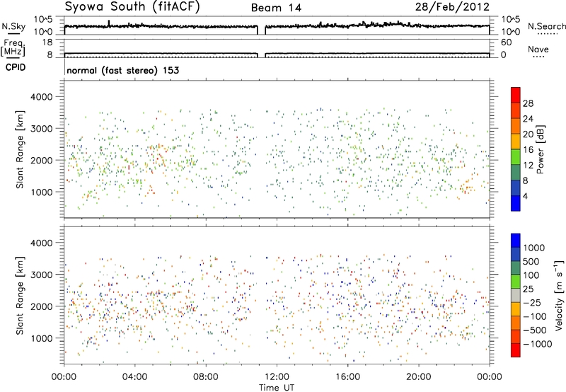This screenshot has width=566, height=392.
Task: Click the "Syowa South (fitACF)" plot title
Action: [x=132, y=6]
